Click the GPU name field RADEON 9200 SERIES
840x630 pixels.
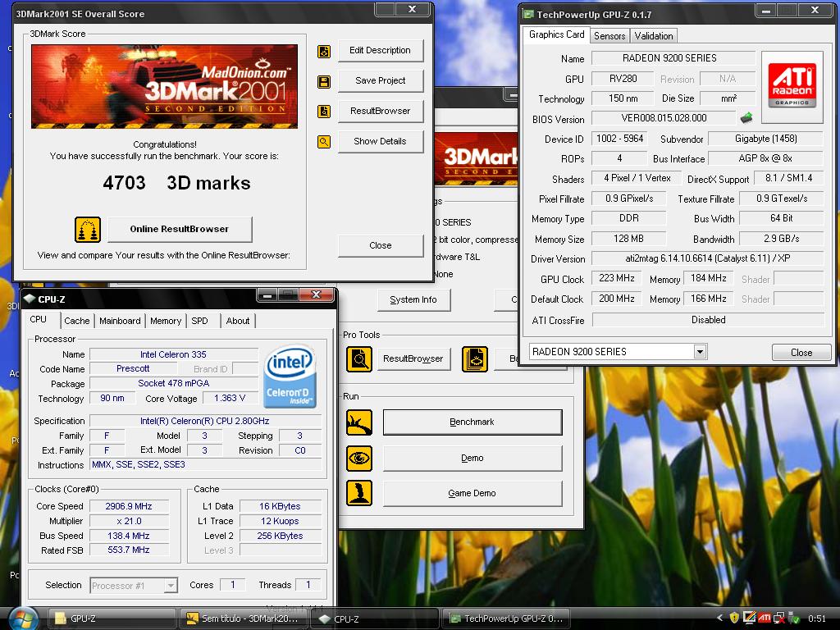(x=673, y=58)
